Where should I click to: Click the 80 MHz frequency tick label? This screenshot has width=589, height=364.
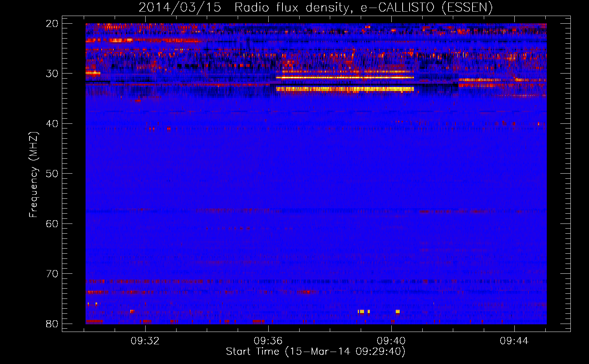[52, 324]
